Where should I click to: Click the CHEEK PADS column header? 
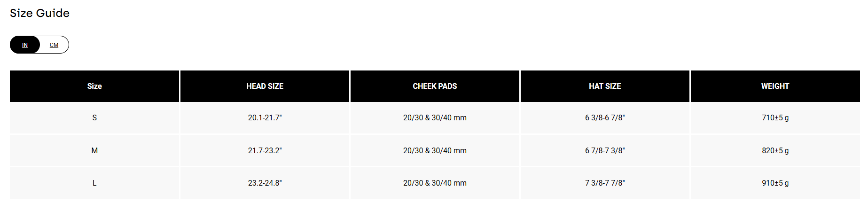click(x=435, y=86)
